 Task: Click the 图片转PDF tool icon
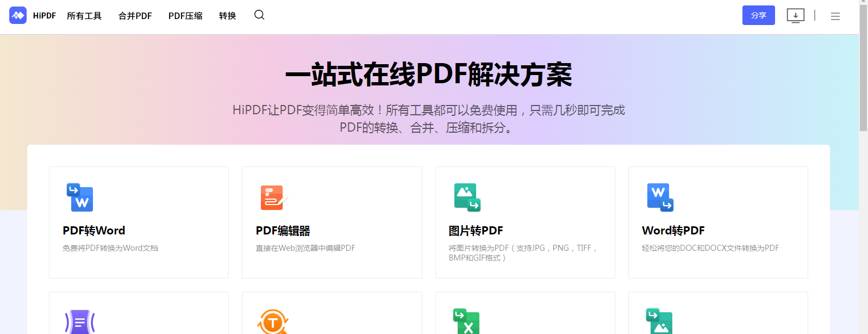click(467, 197)
